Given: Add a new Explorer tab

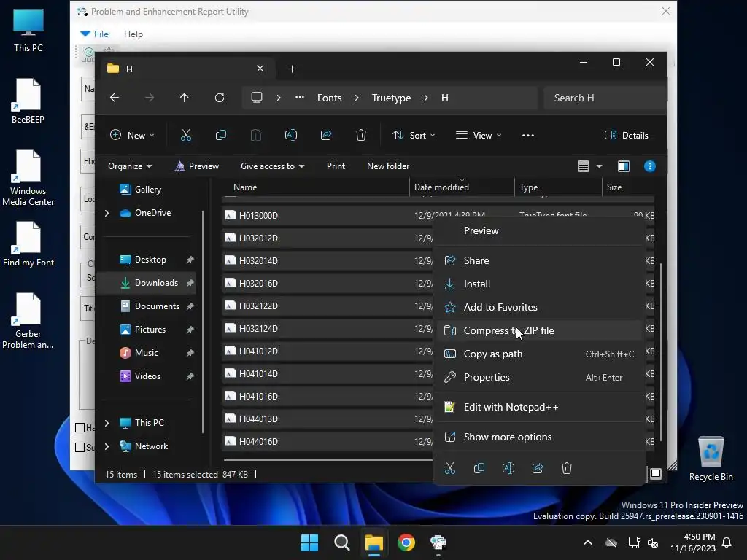Looking at the screenshot, I should [x=292, y=69].
